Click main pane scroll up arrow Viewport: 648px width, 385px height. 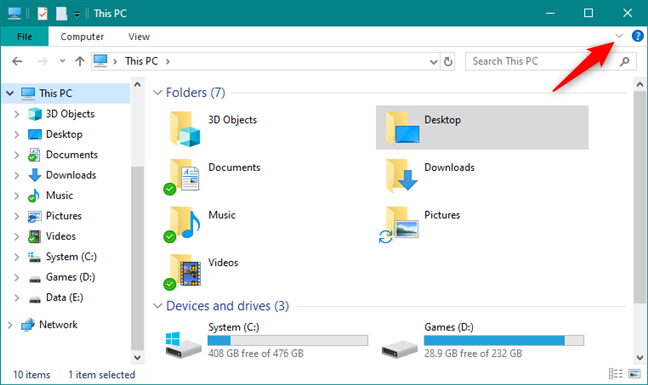(x=640, y=84)
